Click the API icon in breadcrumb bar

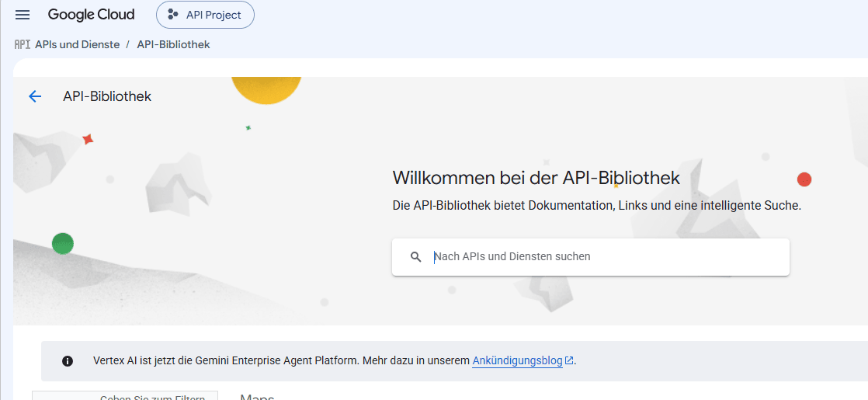pos(23,44)
